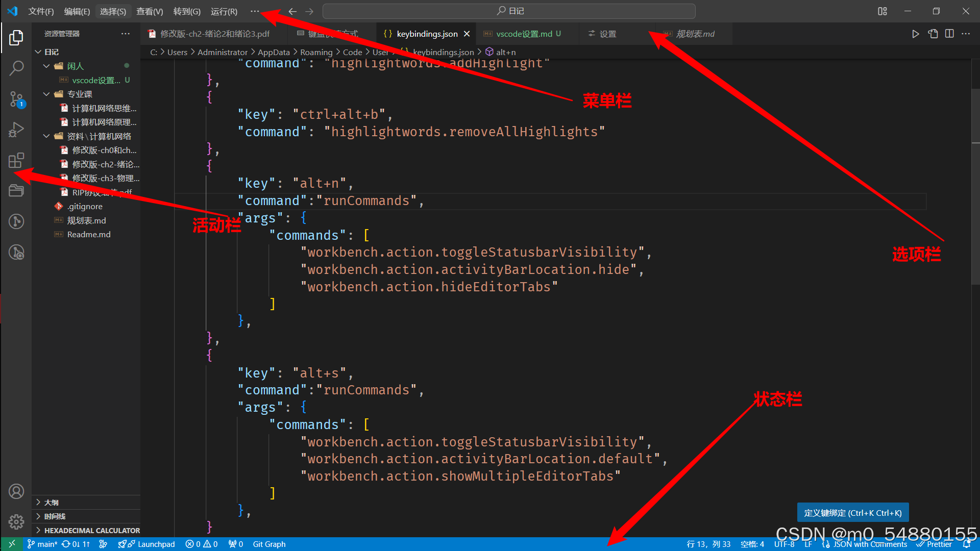Open the Run and Debug view
Viewport: 980px width, 551px height.
click(x=16, y=130)
